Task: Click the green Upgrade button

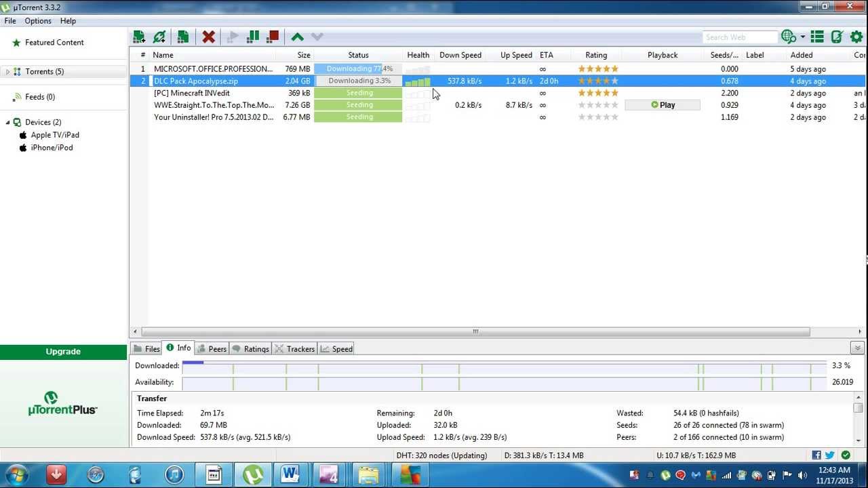Action: coord(63,352)
